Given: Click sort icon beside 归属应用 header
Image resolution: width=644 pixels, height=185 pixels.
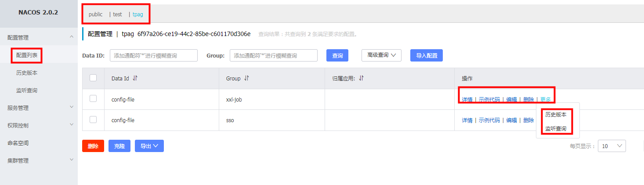Looking at the screenshot, I should coord(362,78).
